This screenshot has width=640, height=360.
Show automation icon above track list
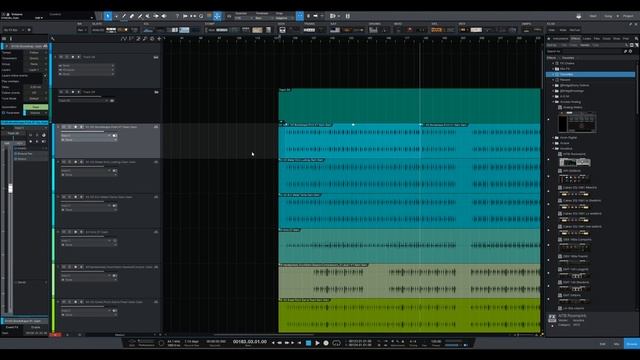[x=124, y=39]
